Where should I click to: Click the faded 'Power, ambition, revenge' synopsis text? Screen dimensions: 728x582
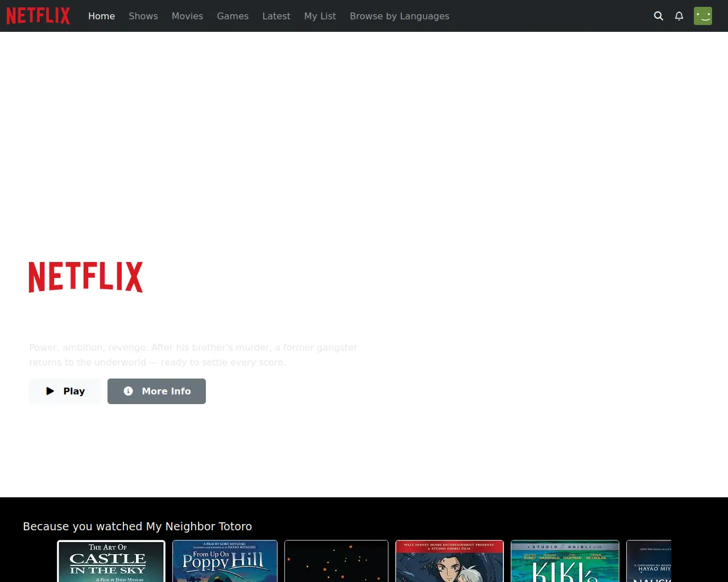pyautogui.click(x=193, y=355)
